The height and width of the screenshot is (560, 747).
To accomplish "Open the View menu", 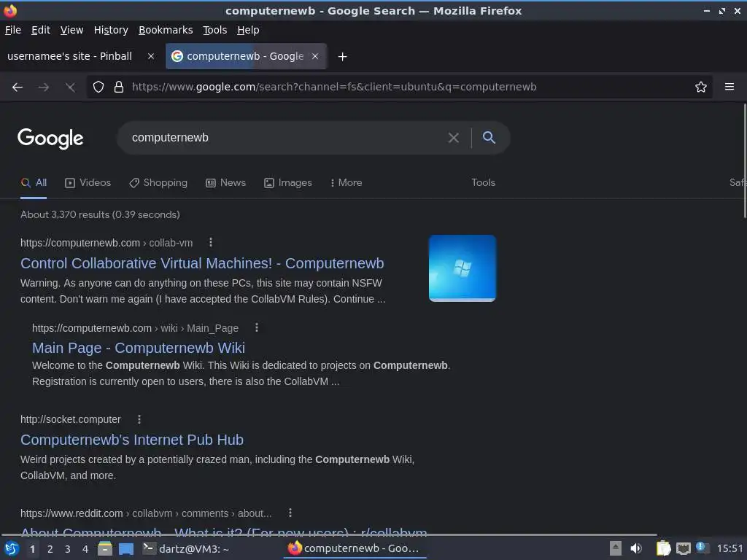I will (71, 30).
